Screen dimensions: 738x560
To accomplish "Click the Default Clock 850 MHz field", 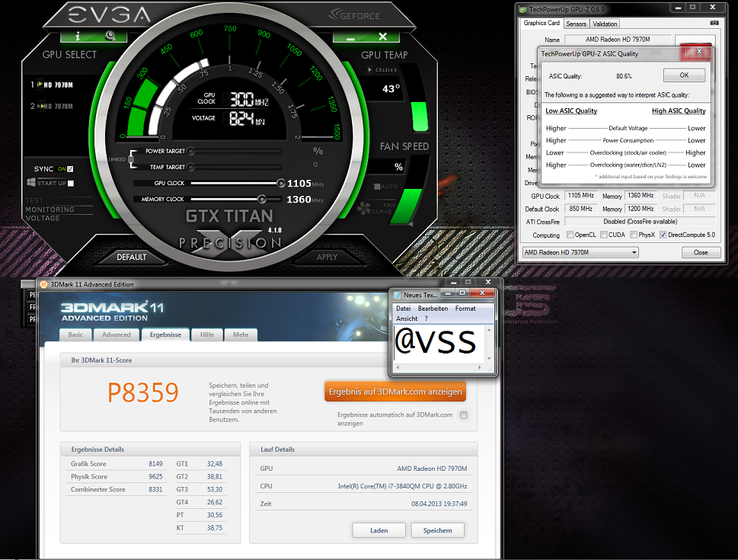I will pos(581,209).
